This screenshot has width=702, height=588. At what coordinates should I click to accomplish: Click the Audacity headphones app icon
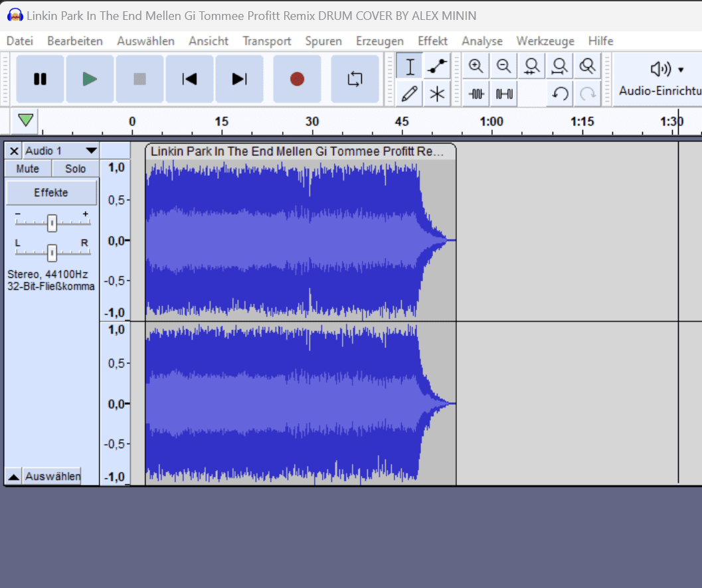(15, 15)
